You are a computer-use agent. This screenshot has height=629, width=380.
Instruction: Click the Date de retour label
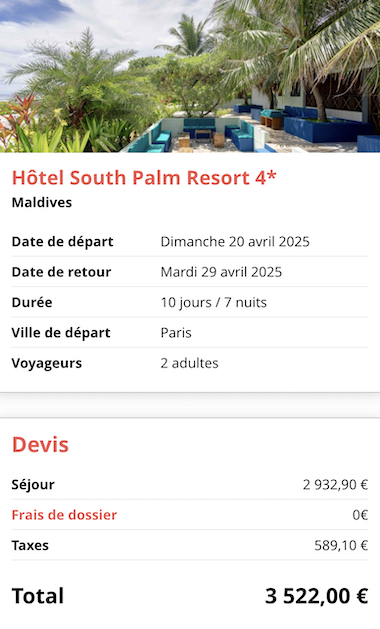pyautogui.click(x=61, y=272)
